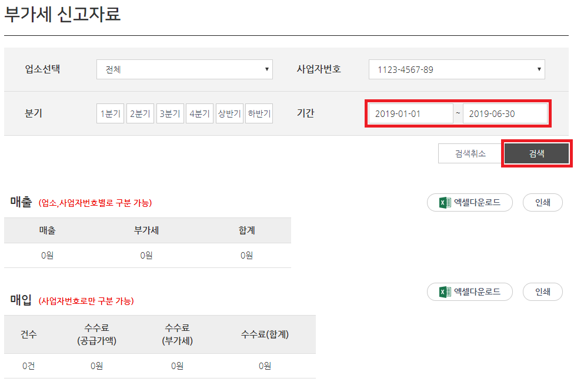Select the 1분기 quarter button
This screenshot has height=392, width=574.
coord(110,113)
